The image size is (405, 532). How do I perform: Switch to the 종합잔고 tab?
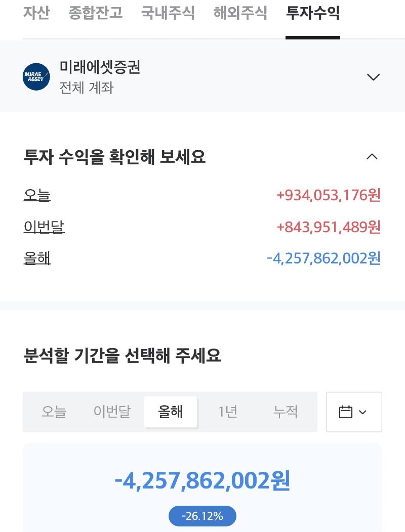click(x=96, y=13)
